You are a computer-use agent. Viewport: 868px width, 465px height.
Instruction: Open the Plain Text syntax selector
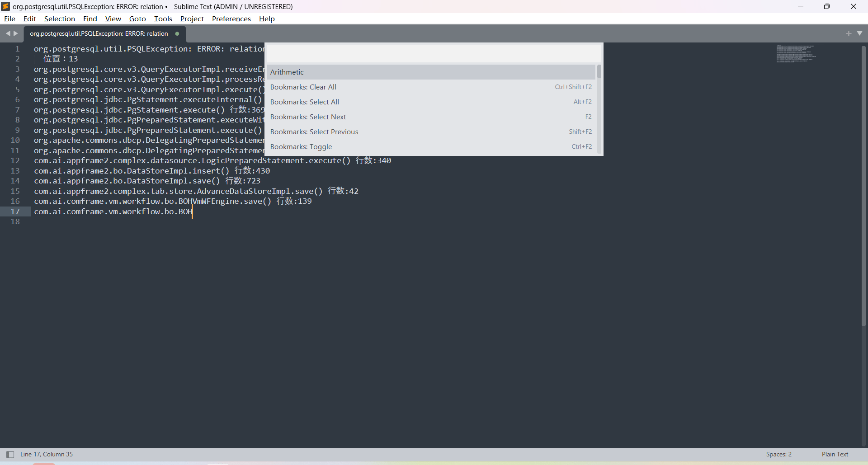pyautogui.click(x=835, y=454)
